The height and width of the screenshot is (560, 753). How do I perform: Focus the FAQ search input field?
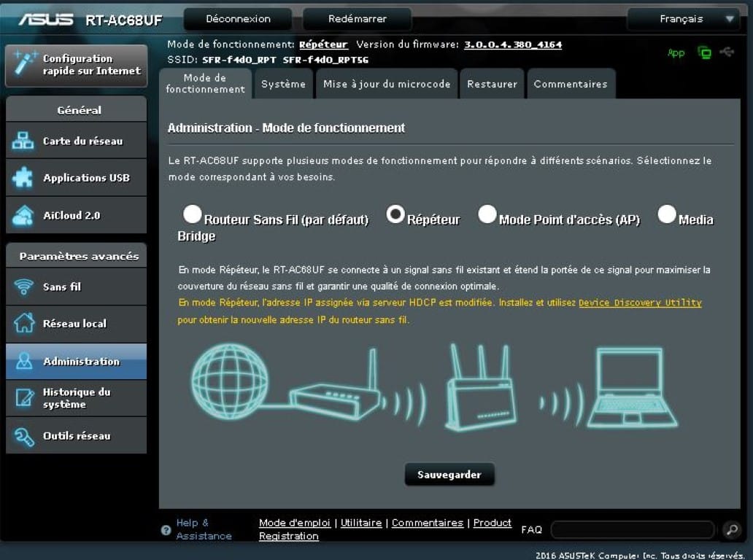pyautogui.click(x=633, y=530)
